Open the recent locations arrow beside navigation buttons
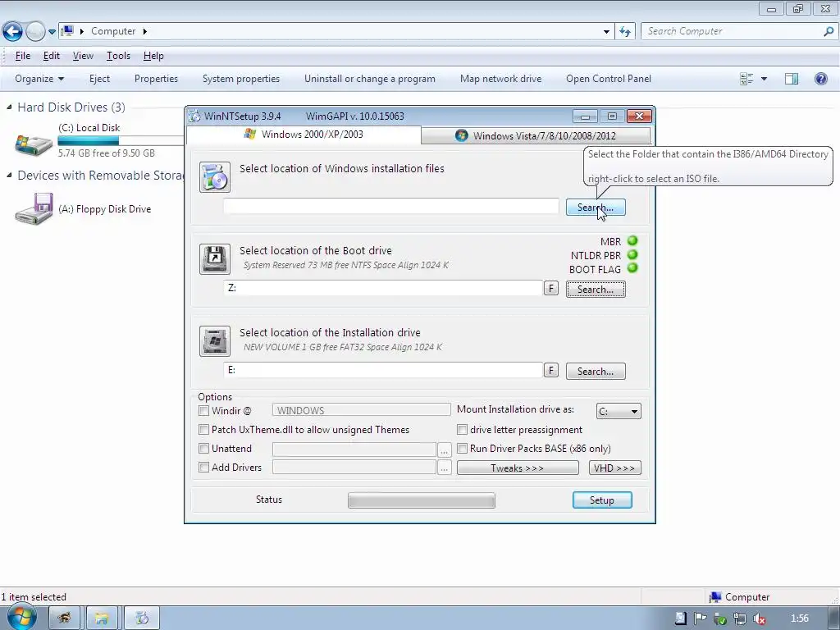The height and width of the screenshot is (630, 840). coord(52,32)
